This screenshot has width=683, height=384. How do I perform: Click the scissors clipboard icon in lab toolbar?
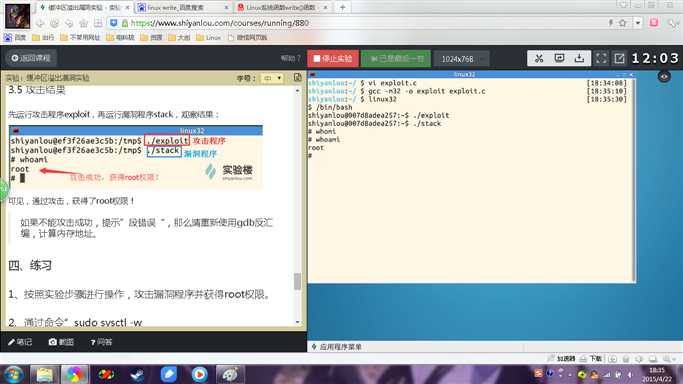point(539,58)
